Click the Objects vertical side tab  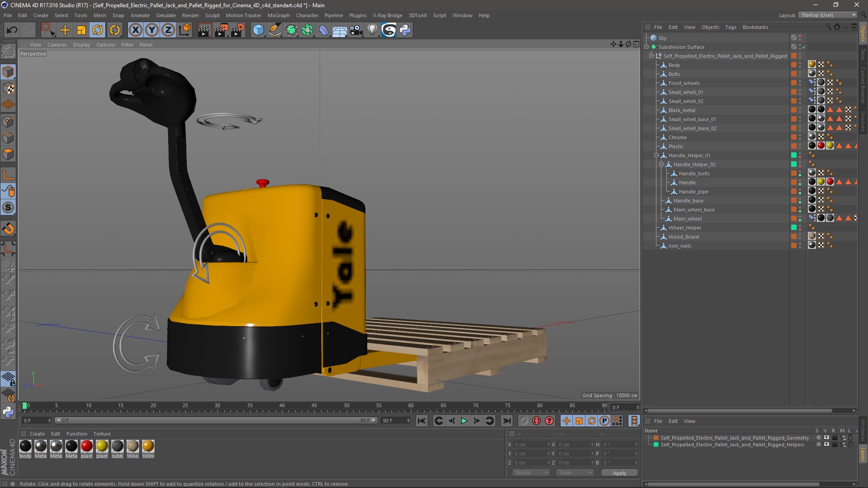coord(863,33)
